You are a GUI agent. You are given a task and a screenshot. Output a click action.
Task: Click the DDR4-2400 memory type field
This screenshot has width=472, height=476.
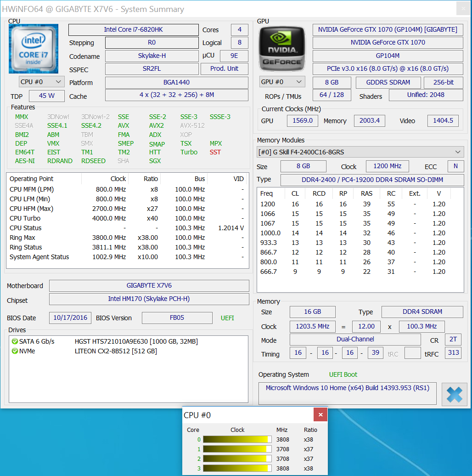point(372,180)
